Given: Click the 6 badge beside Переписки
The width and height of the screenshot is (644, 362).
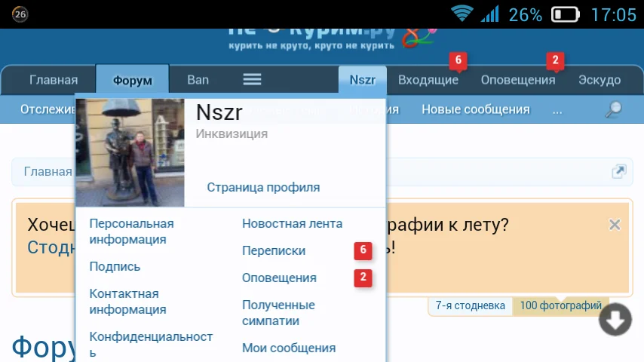Looking at the screenshot, I should pyautogui.click(x=363, y=250).
